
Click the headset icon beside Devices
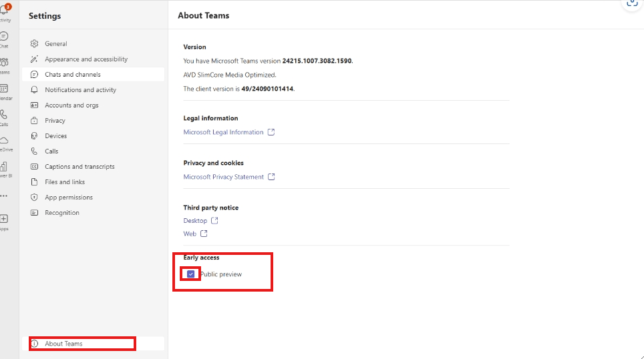pos(35,136)
